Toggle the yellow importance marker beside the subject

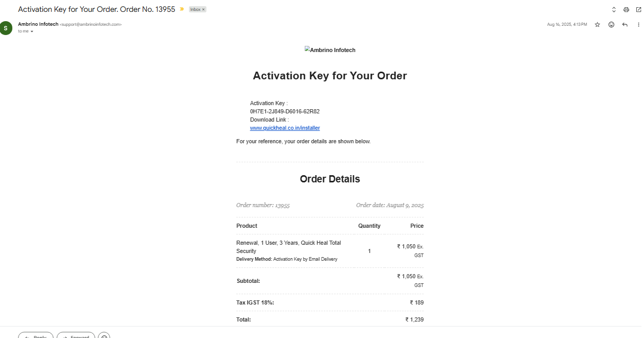[x=182, y=9]
